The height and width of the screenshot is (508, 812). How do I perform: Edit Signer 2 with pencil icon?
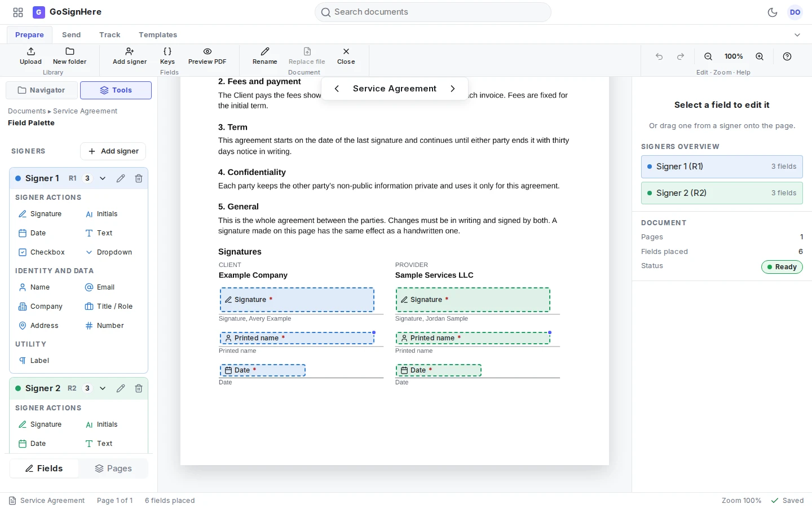121,388
